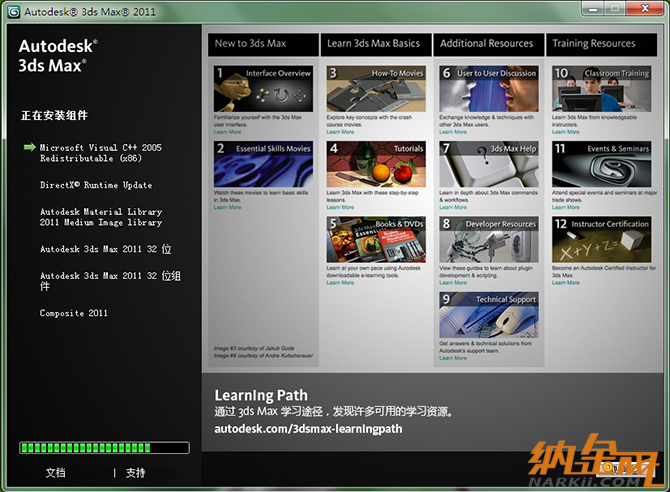Open the Tutorials thumbnail
The image size is (670, 492).
[x=376, y=164]
